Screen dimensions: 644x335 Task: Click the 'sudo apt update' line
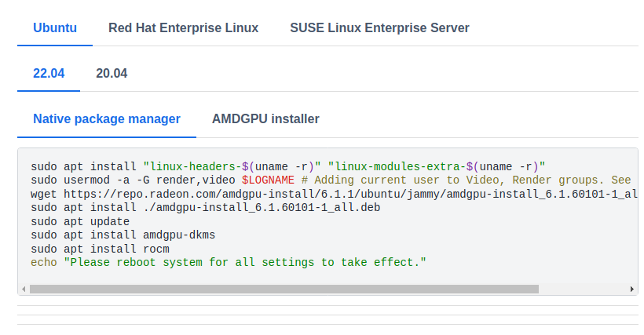(x=80, y=221)
